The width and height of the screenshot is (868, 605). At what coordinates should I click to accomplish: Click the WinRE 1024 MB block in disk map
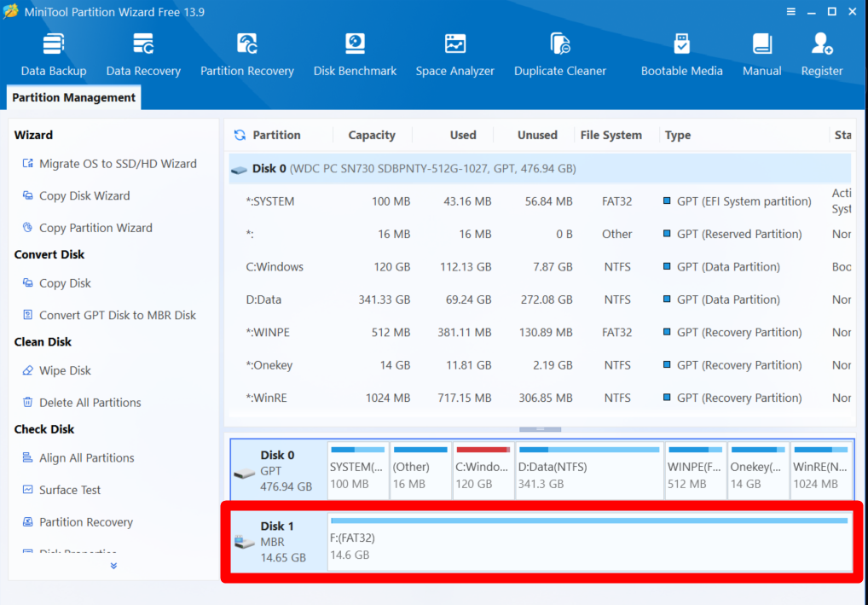[x=820, y=470]
